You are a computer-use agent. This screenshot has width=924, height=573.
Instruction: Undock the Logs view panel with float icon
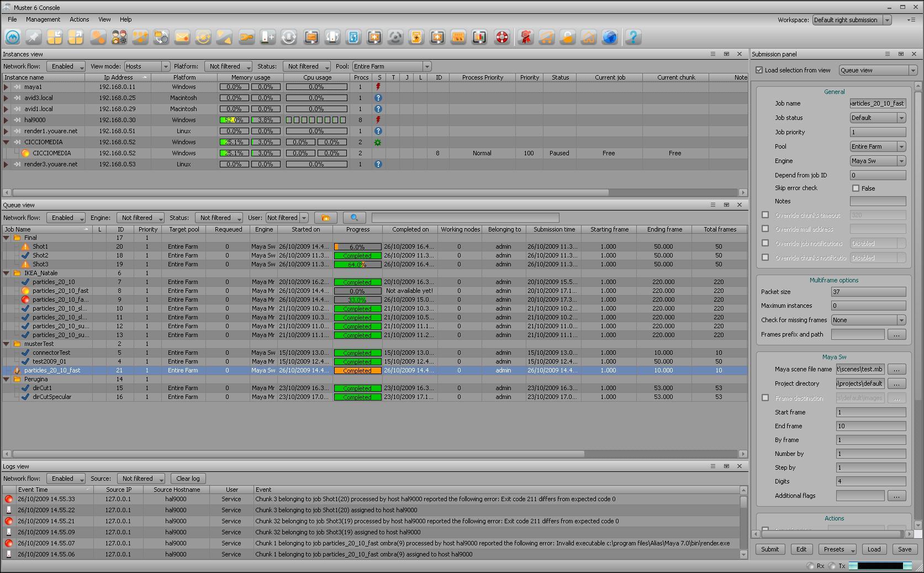[726, 466]
